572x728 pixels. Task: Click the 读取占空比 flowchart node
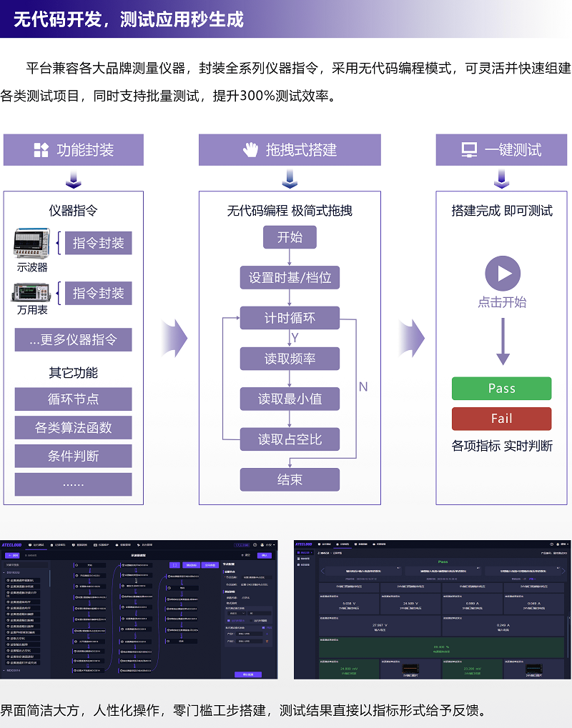290,439
